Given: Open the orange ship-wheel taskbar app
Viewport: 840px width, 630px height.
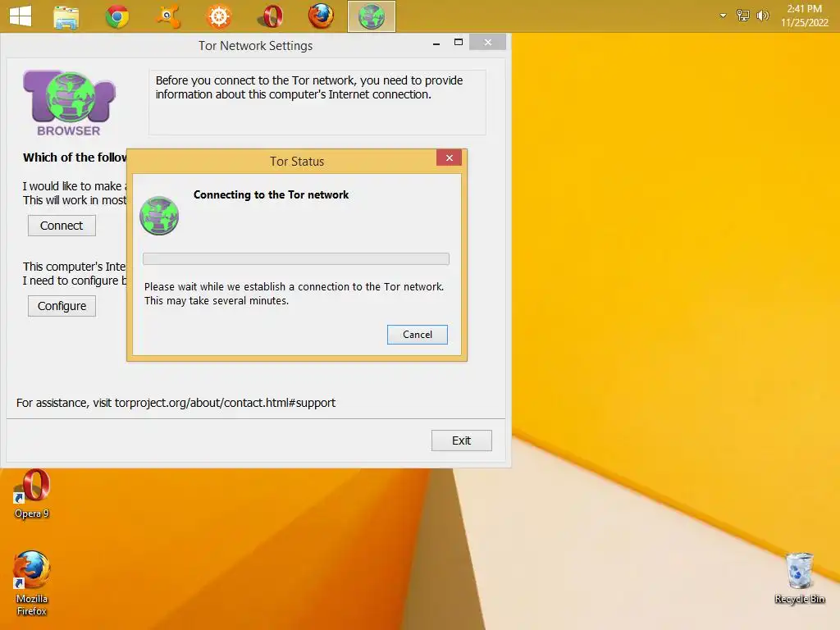Looking at the screenshot, I should [218, 16].
